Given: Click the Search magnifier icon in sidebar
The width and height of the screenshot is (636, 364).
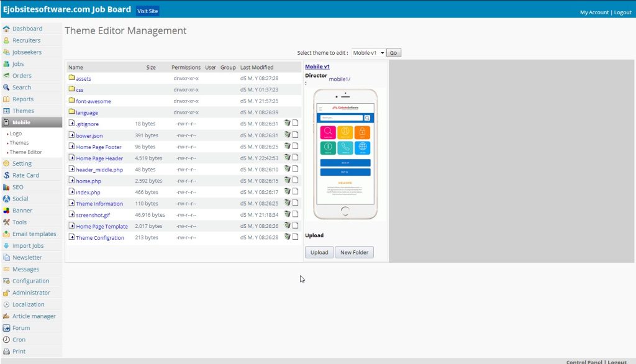Looking at the screenshot, I should [6, 87].
